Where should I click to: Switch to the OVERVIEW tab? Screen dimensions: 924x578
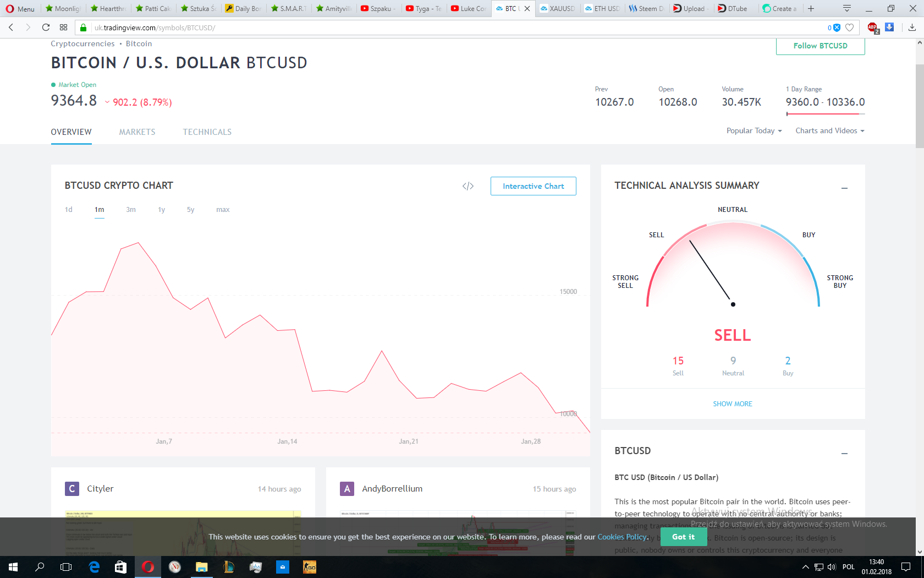(x=71, y=132)
